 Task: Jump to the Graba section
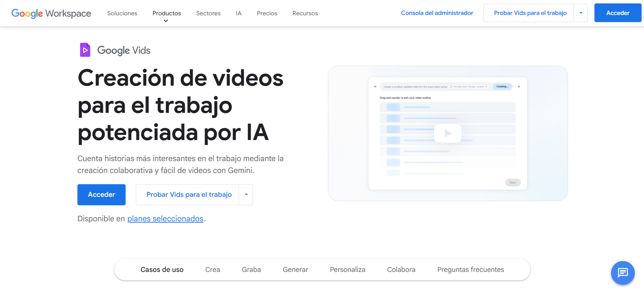tap(251, 270)
